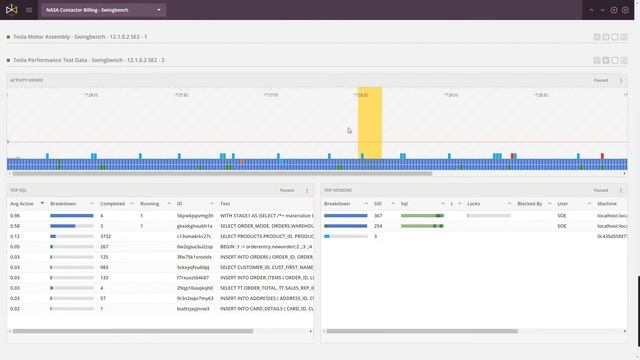Toggle Paused state in Activity Viewer
Viewport: 640px width, 360px height.
pyautogui.click(x=601, y=80)
